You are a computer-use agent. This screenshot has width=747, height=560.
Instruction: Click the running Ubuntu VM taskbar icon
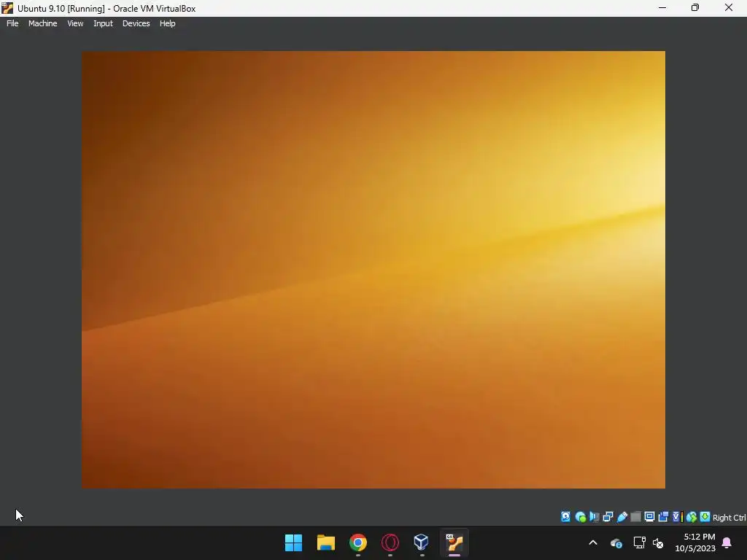(454, 542)
